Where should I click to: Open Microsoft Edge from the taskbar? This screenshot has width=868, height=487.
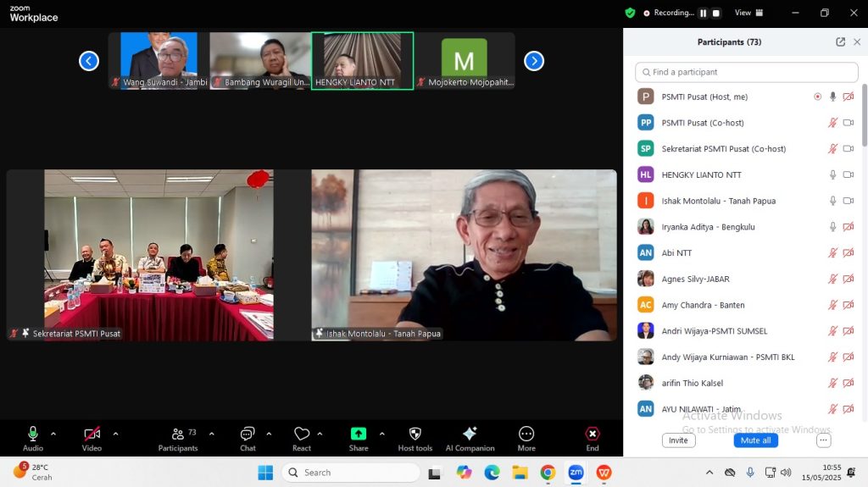coord(492,473)
